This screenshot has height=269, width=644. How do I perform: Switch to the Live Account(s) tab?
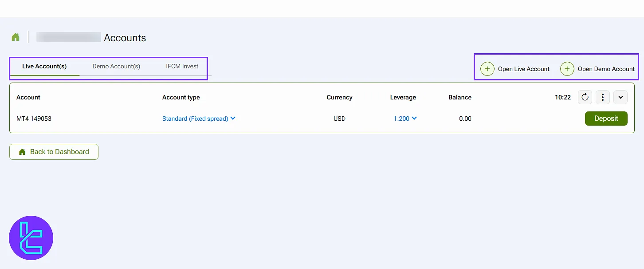44,66
